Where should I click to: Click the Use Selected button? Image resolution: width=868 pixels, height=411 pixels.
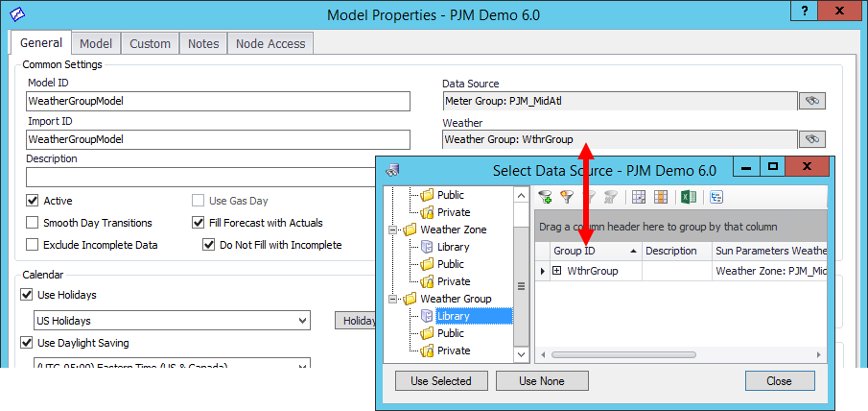point(440,381)
